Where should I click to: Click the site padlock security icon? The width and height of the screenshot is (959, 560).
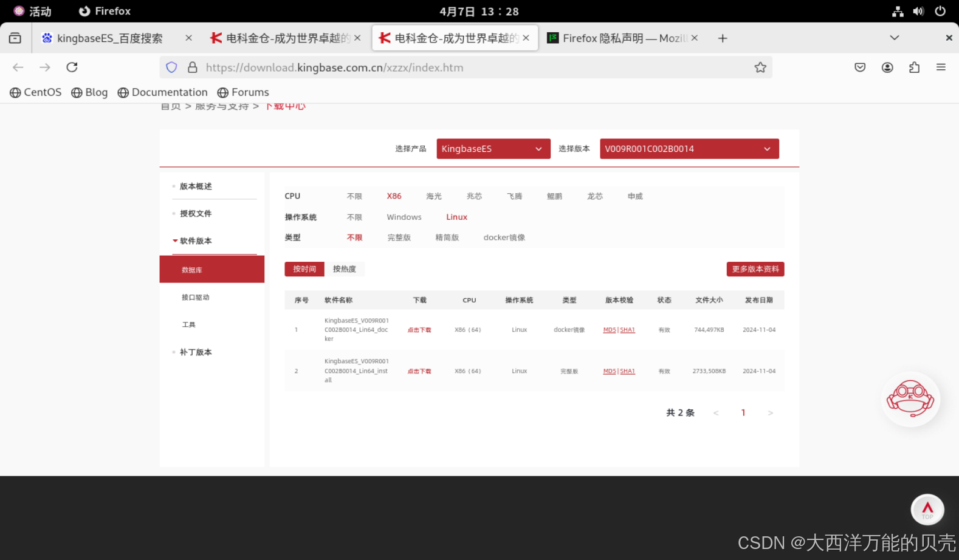[193, 67]
